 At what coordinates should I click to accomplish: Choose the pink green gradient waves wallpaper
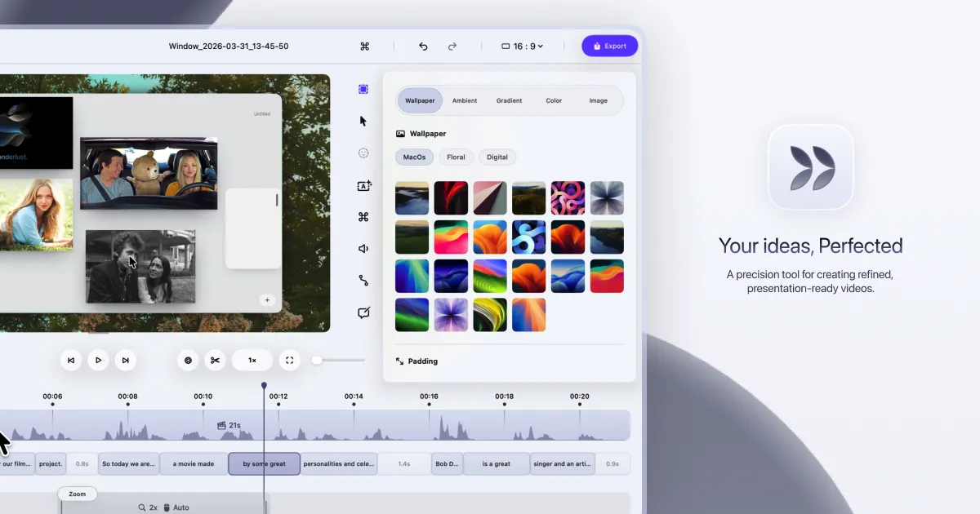[x=451, y=237]
